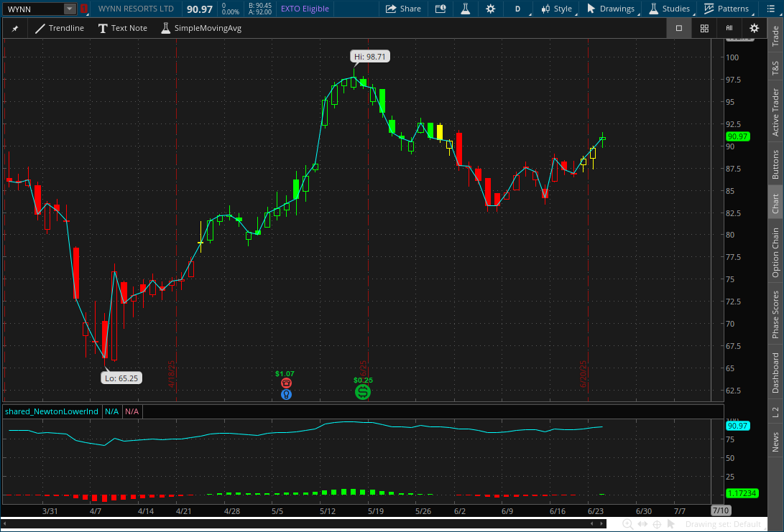Add SimpleMovingAvg study from toolbar

click(x=201, y=28)
